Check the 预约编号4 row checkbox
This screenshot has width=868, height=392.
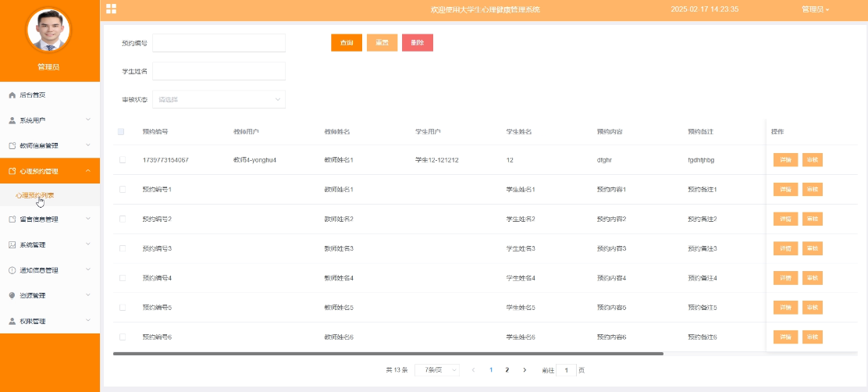point(123,278)
